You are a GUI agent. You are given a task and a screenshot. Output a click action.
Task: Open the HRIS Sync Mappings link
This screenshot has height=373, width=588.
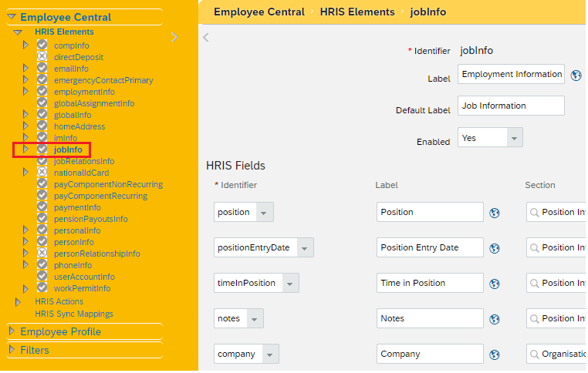click(x=74, y=314)
